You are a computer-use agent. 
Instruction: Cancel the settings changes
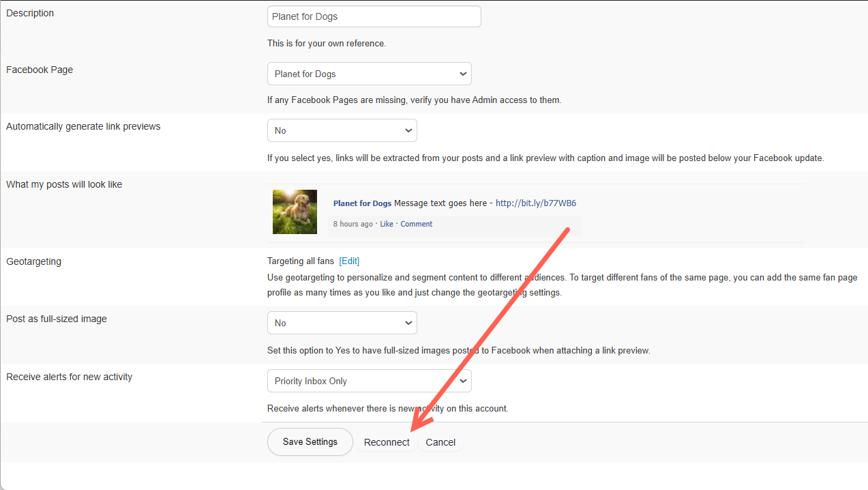[440, 442]
